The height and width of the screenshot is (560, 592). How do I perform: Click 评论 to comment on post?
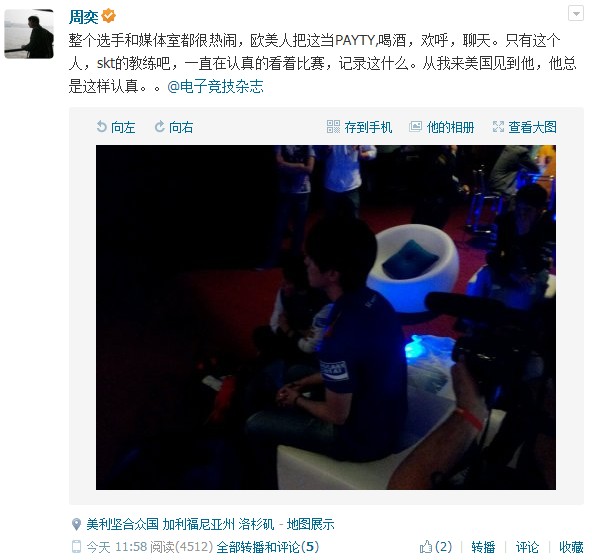[527, 547]
